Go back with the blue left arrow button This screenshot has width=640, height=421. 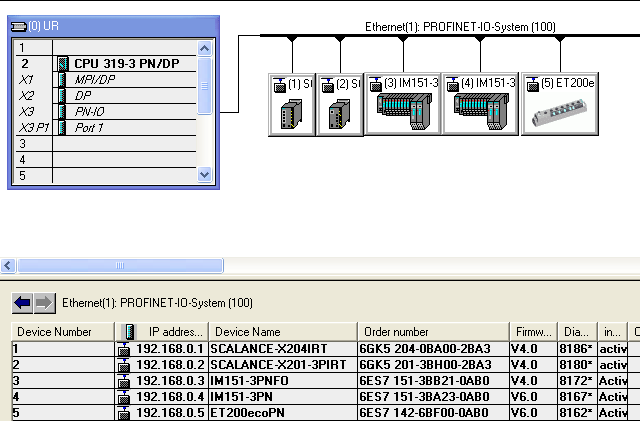tap(22, 303)
